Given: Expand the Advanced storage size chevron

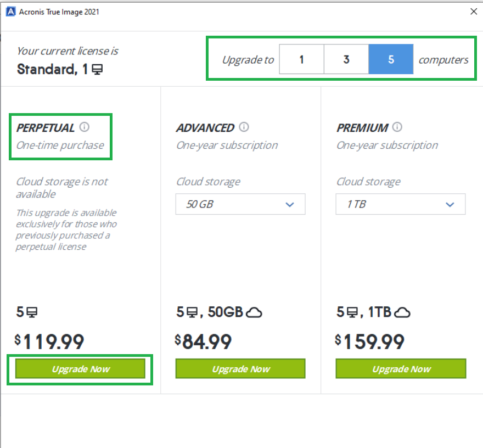Looking at the screenshot, I should tap(289, 204).
